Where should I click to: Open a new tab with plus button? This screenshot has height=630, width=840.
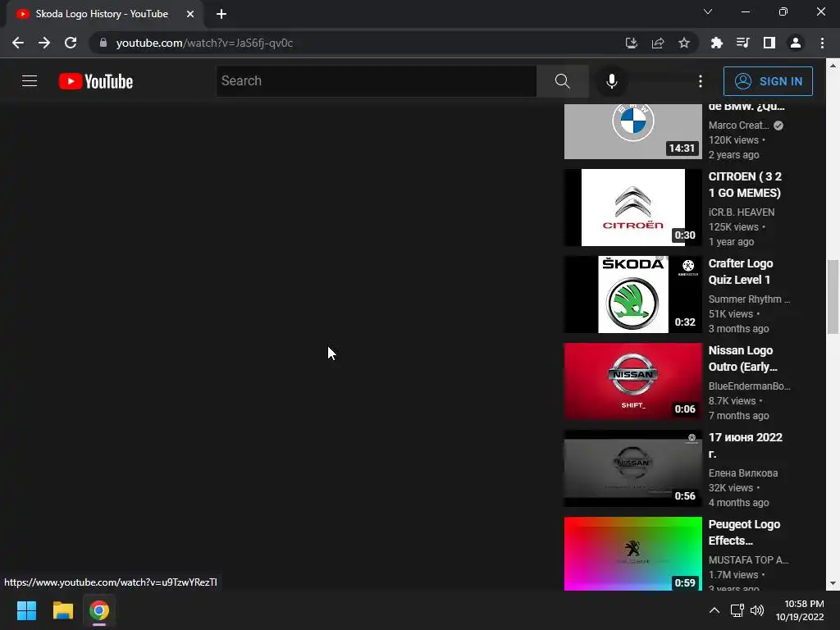click(221, 14)
